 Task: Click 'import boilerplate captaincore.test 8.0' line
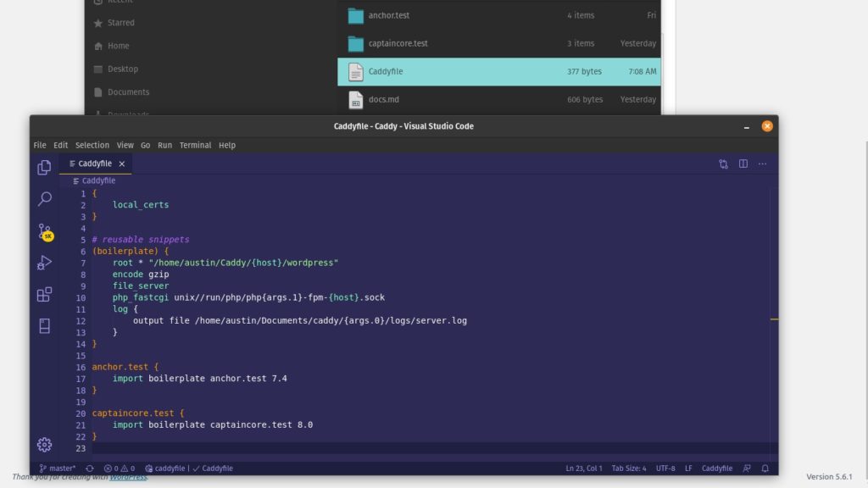[213, 425]
